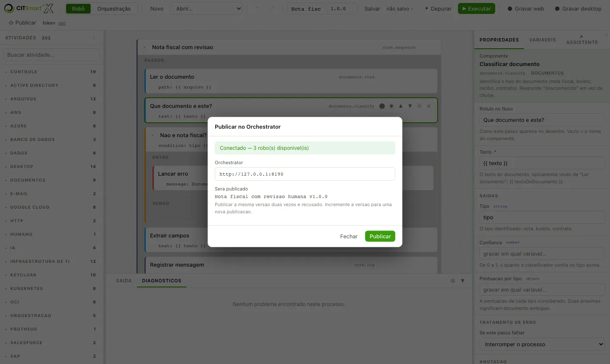Expand the KUBERNETES activity category
The width and height of the screenshot is (610, 364).
tap(52, 289)
